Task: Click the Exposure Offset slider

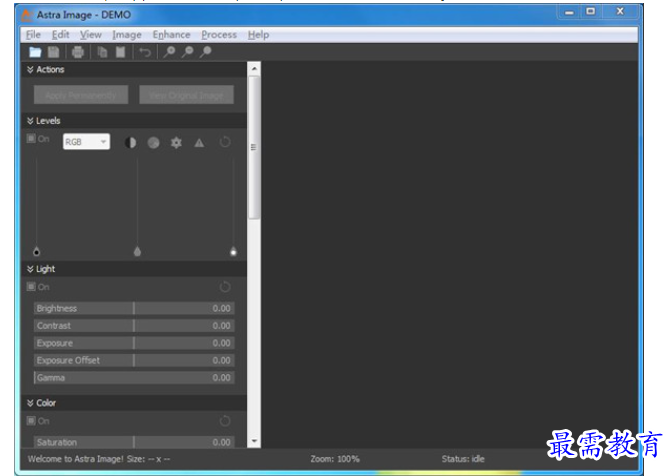Action: (x=134, y=360)
